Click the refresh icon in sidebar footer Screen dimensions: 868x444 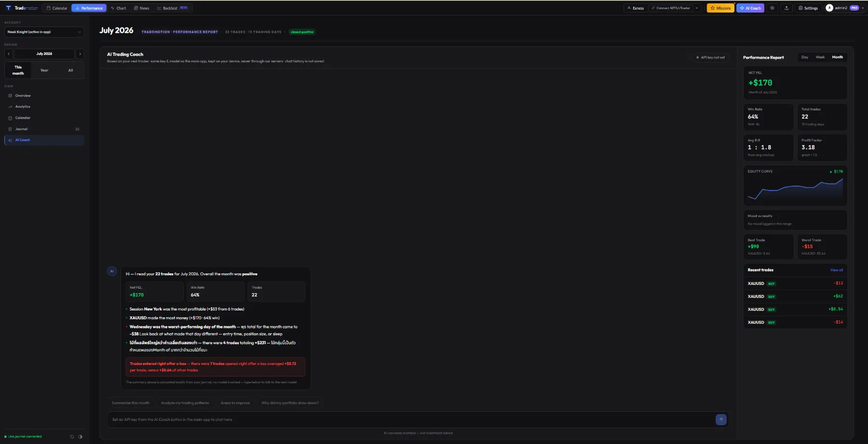72,437
